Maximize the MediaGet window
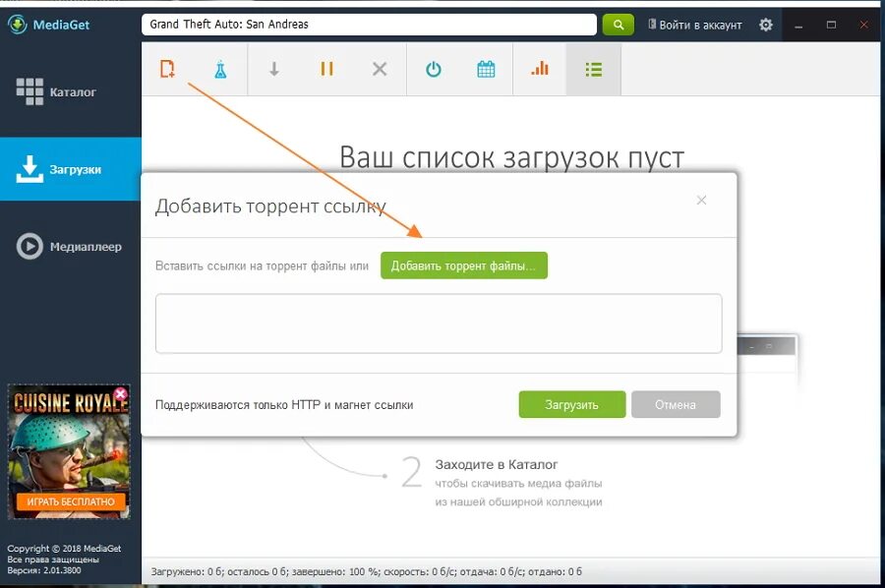 tap(831, 25)
